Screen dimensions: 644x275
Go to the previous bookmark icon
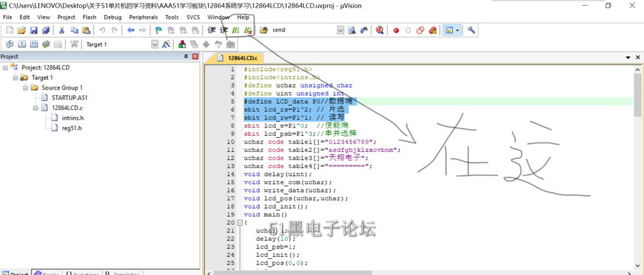pyautogui.click(x=171, y=30)
